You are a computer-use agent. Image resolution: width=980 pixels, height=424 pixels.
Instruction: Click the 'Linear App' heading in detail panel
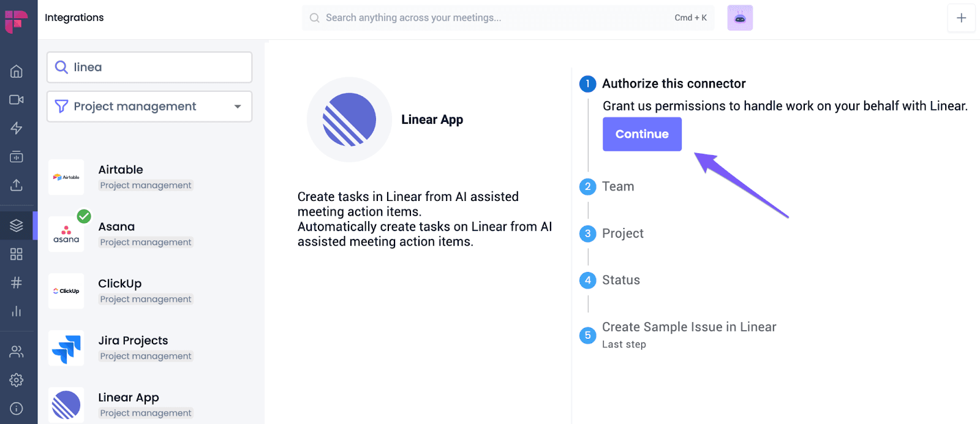(432, 119)
